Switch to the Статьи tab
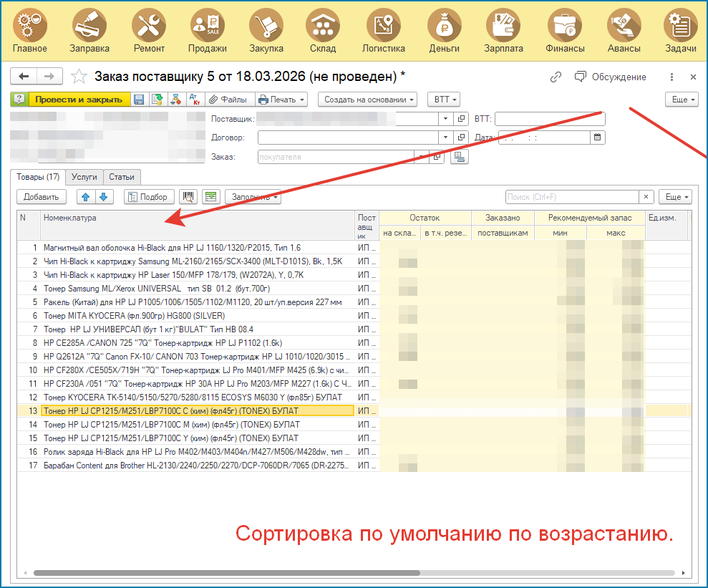Screen dimensions: 708x588 tap(122, 177)
